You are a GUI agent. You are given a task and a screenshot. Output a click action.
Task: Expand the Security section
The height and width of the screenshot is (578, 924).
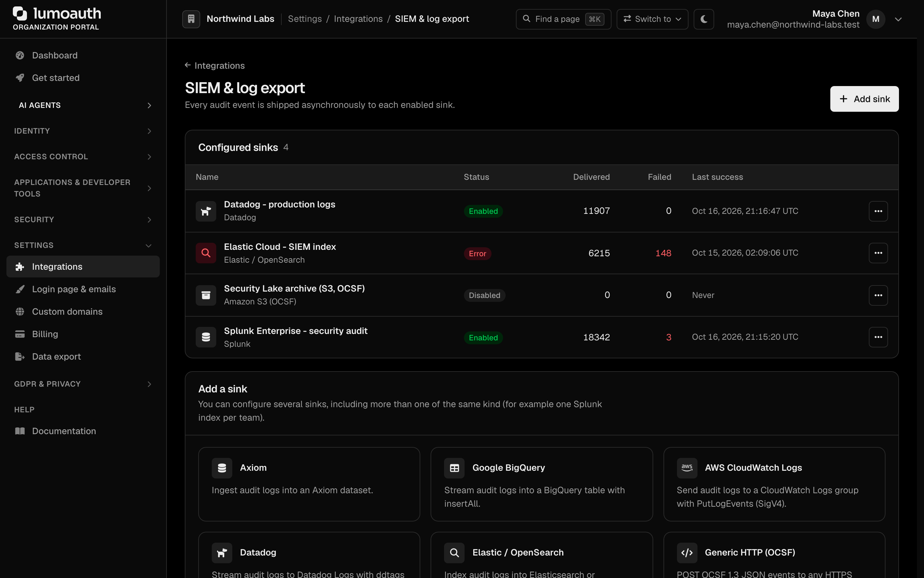pyautogui.click(x=83, y=219)
